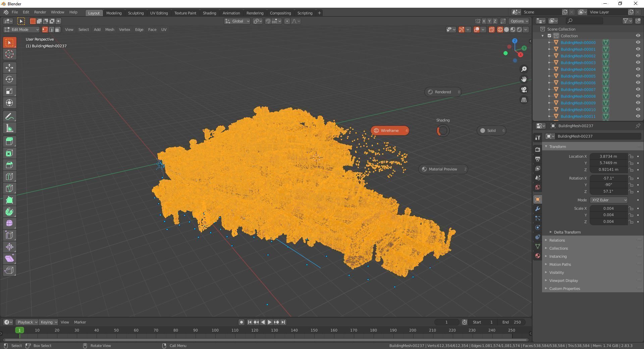Activate the Move tool

click(x=9, y=68)
